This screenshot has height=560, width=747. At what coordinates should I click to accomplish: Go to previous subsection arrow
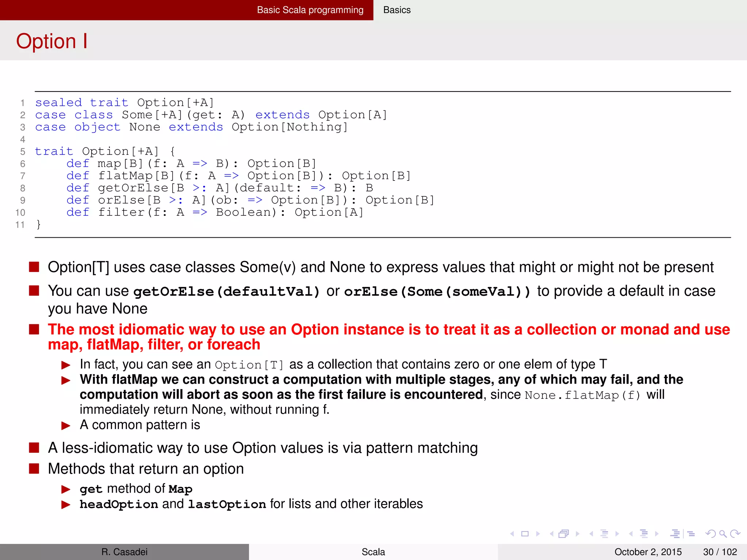click(x=591, y=534)
